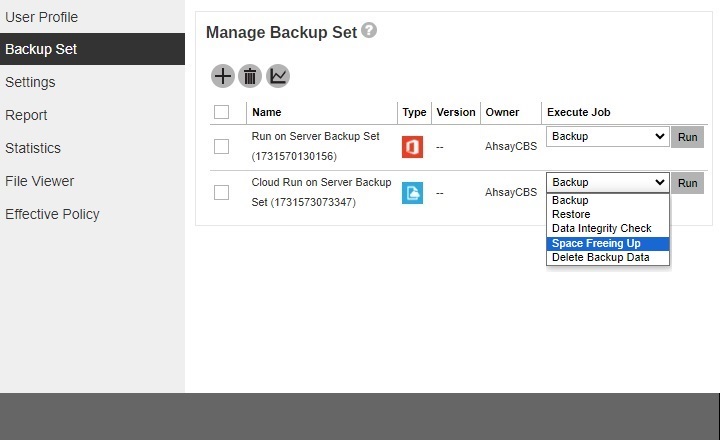Image resolution: width=720 pixels, height=440 pixels.
Task: Click the Cloud File backup type icon
Action: tap(412, 192)
